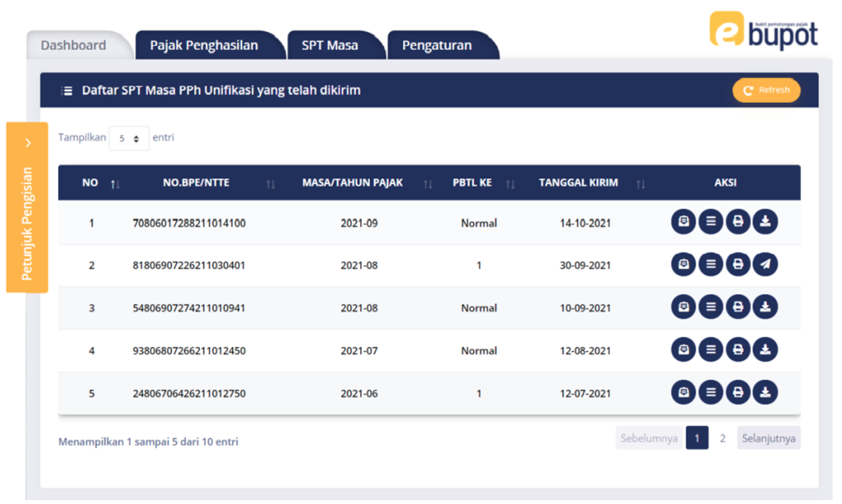Switch to the SPT Masa tab
The image size is (842, 504).
330,45
